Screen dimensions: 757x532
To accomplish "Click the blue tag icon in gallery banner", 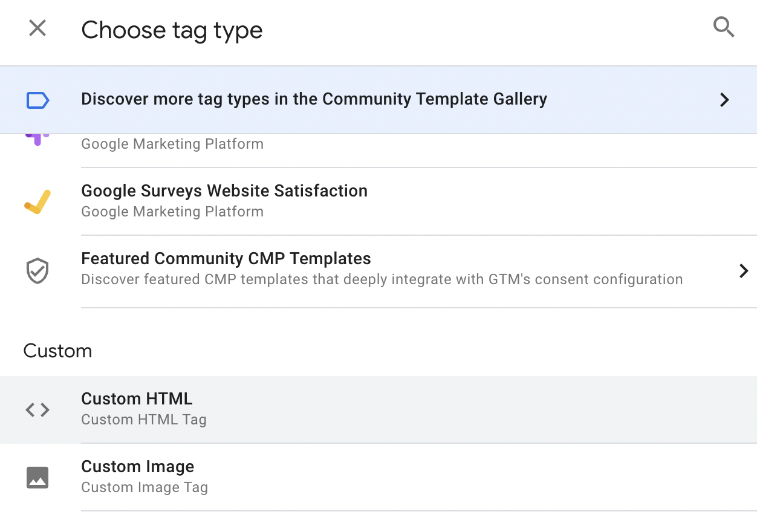I will [37, 100].
